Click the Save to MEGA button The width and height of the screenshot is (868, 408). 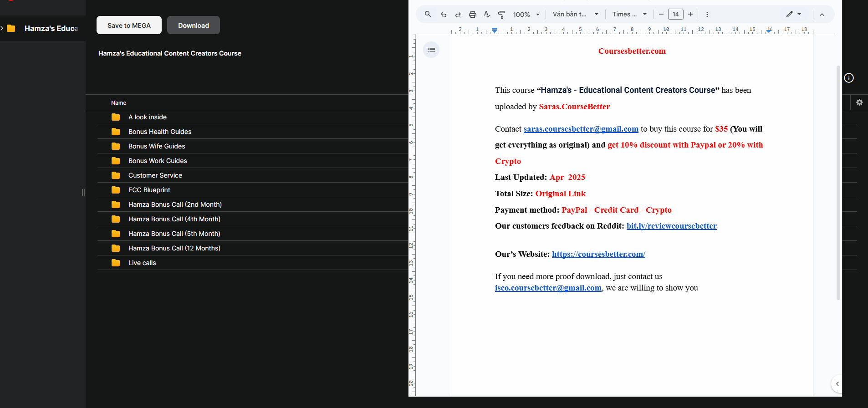coord(129,25)
